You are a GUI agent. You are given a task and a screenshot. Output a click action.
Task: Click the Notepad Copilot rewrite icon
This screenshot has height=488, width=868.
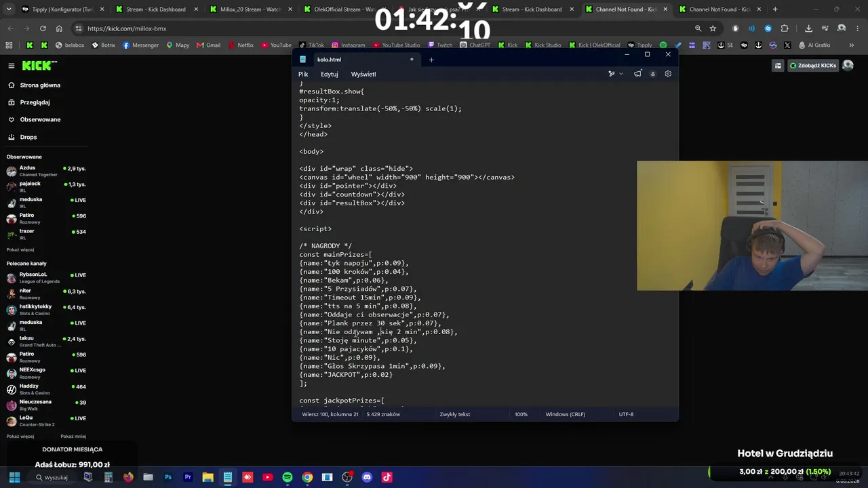pos(611,74)
